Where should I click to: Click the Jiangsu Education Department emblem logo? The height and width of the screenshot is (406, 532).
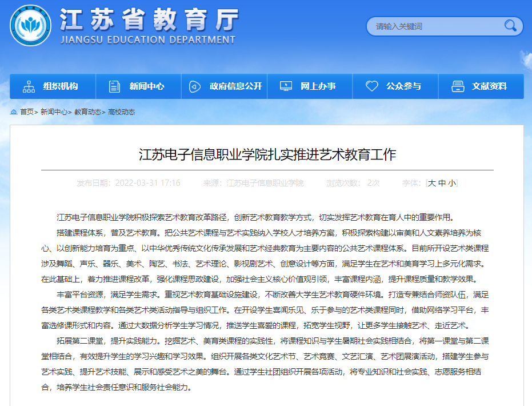click(x=30, y=26)
